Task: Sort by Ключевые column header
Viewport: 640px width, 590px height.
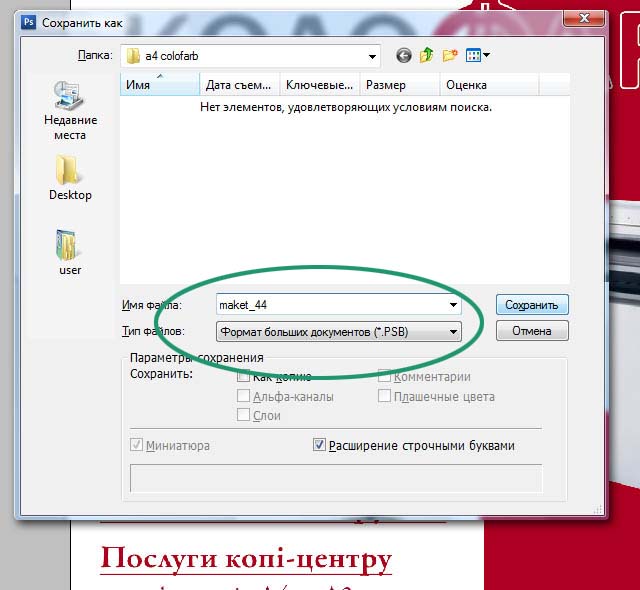Action: (x=320, y=84)
